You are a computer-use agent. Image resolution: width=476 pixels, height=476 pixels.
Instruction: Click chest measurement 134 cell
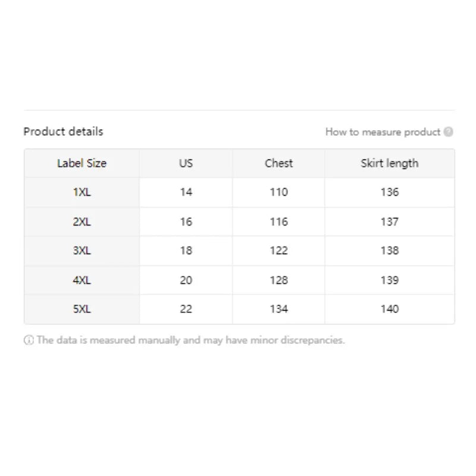pyautogui.click(x=278, y=309)
